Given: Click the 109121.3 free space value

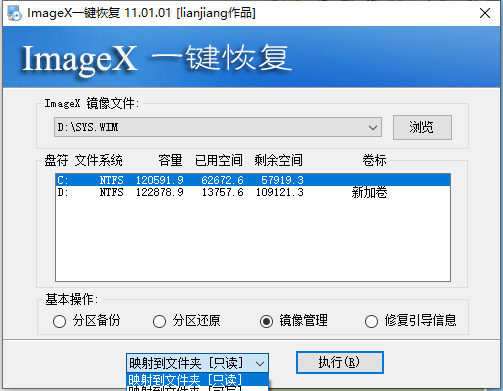Looking at the screenshot, I should point(280,192).
